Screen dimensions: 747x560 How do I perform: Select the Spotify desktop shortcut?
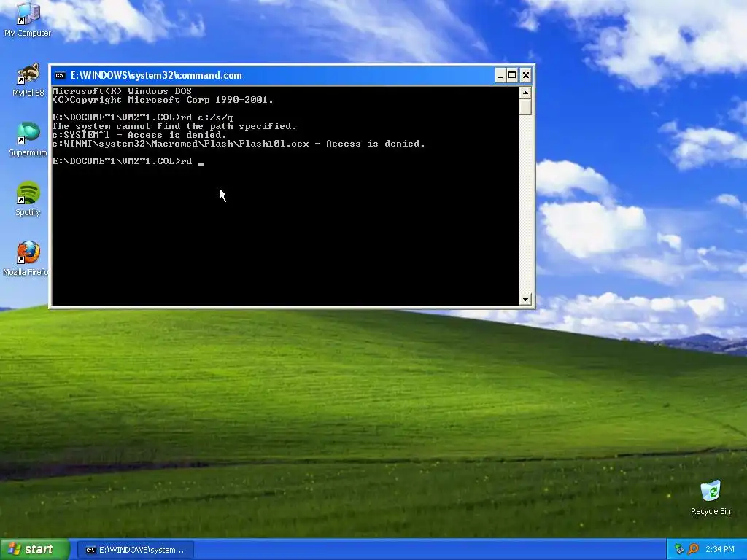click(x=28, y=199)
